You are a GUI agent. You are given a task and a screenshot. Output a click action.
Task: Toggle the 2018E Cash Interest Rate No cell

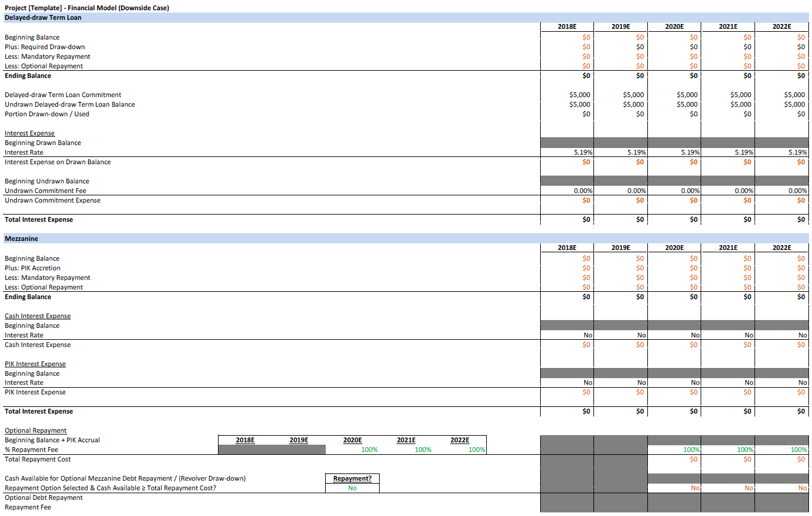pos(587,335)
